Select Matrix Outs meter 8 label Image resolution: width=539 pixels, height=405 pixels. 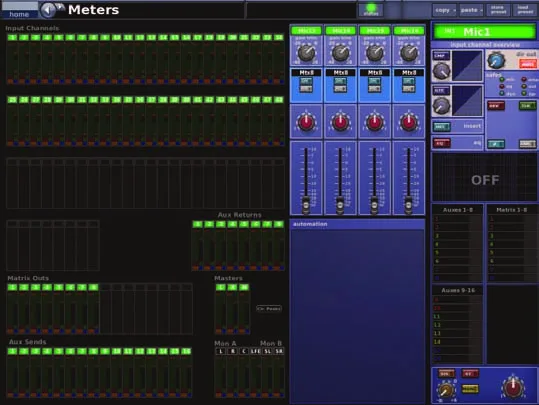[x=93, y=287]
